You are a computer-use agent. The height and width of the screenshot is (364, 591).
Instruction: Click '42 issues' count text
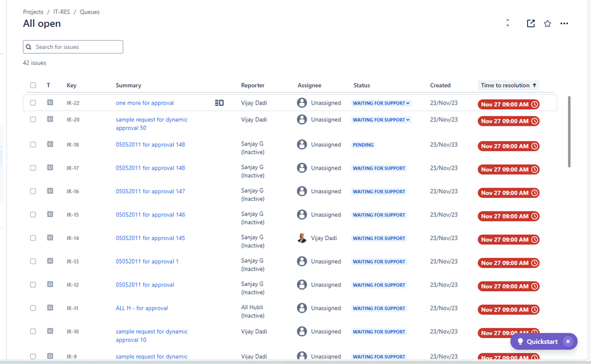coord(35,63)
